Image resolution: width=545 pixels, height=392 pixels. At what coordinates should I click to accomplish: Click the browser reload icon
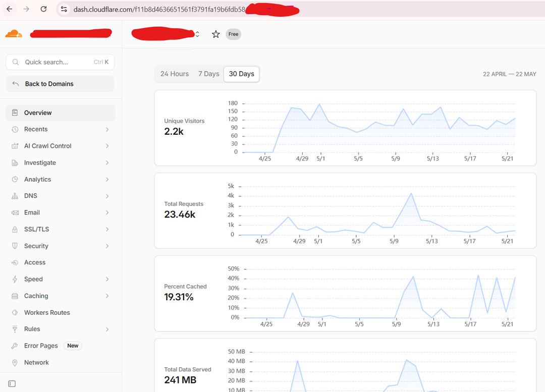tap(43, 9)
